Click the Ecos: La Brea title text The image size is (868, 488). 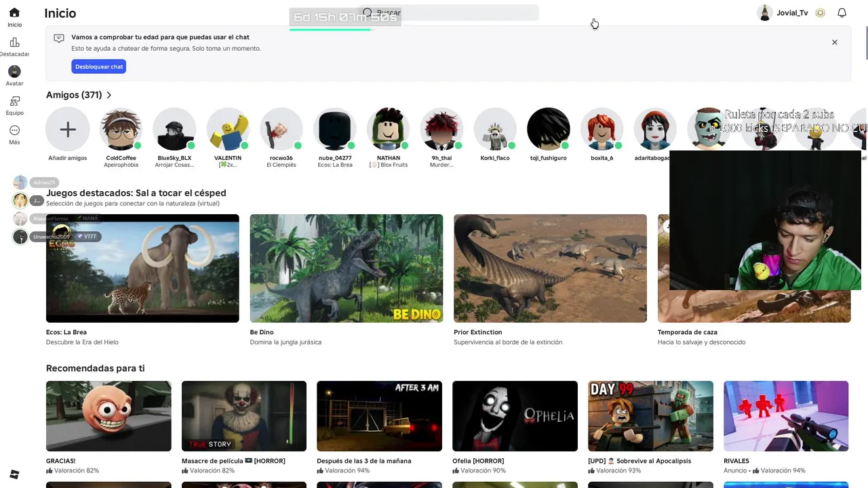pyautogui.click(x=66, y=332)
